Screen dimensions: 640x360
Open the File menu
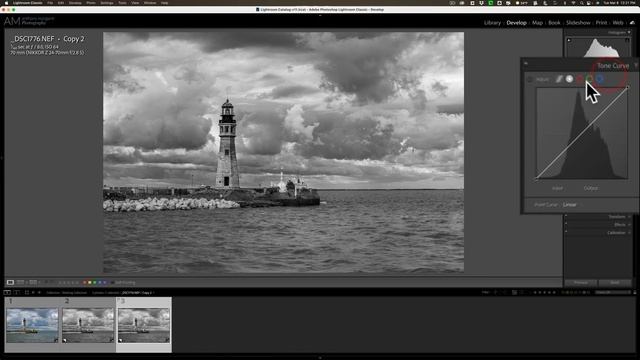[x=50, y=3]
